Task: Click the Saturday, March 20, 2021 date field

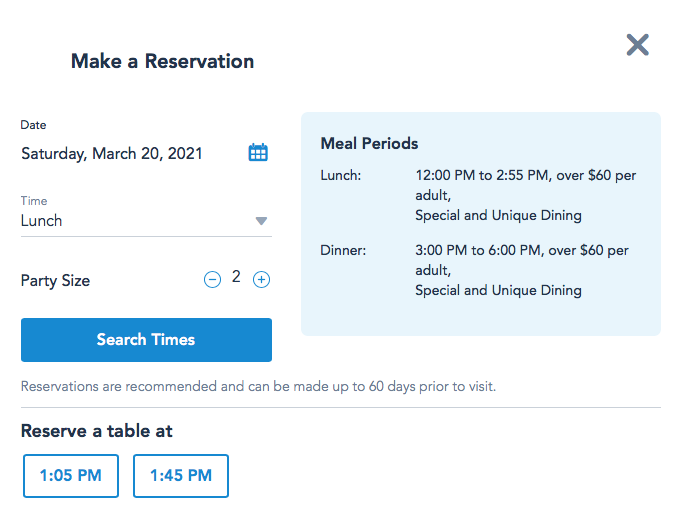Action: (x=112, y=154)
